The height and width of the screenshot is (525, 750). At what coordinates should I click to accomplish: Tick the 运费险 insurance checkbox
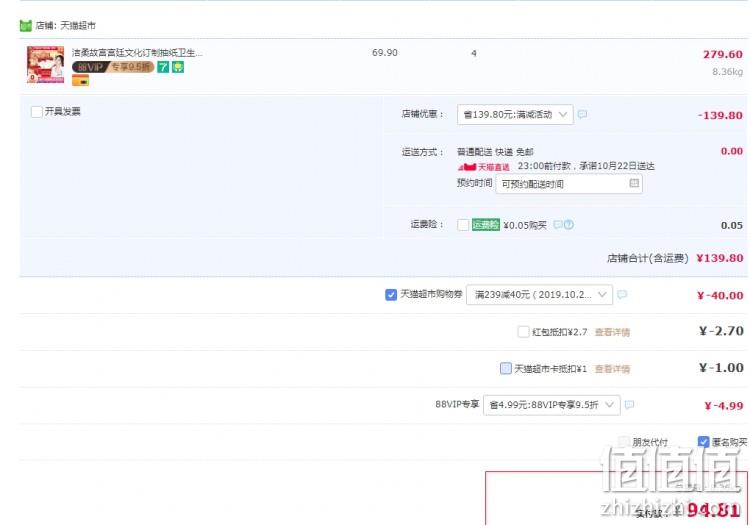pyautogui.click(x=463, y=225)
